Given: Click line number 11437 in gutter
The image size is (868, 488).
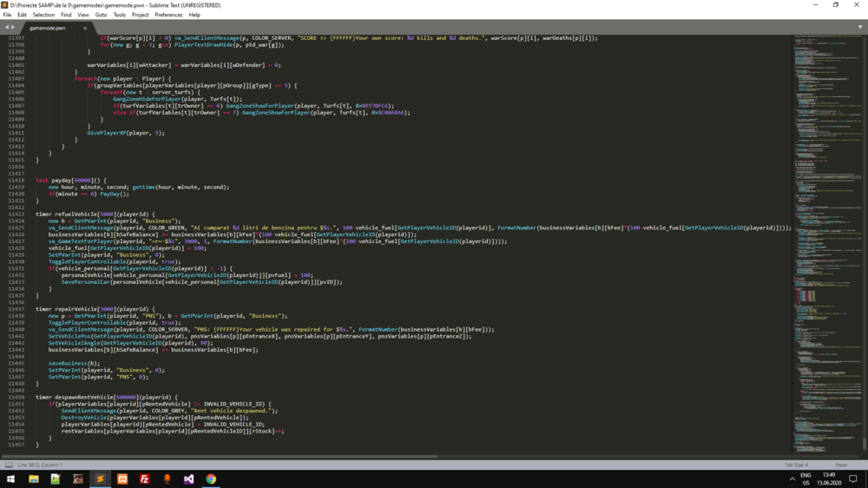Looking at the screenshot, I should [16, 309].
